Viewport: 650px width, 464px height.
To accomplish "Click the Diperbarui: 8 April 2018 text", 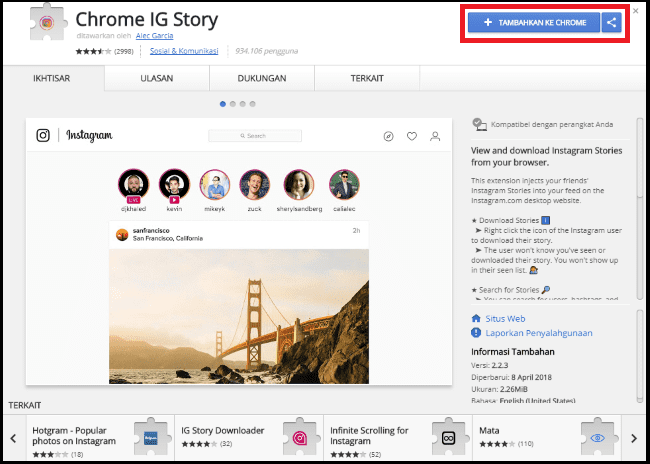I will click(512, 377).
